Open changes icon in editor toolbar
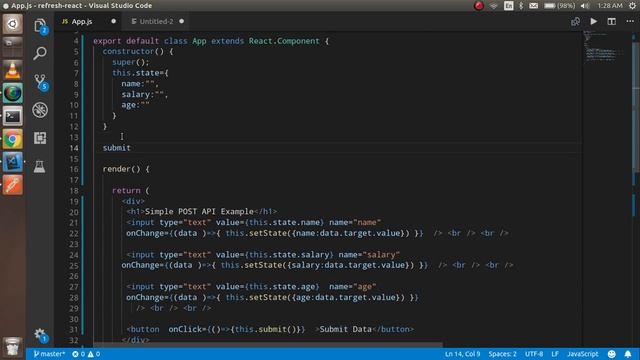The width and height of the screenshot is (640, 360). click(x=575, y=21)
